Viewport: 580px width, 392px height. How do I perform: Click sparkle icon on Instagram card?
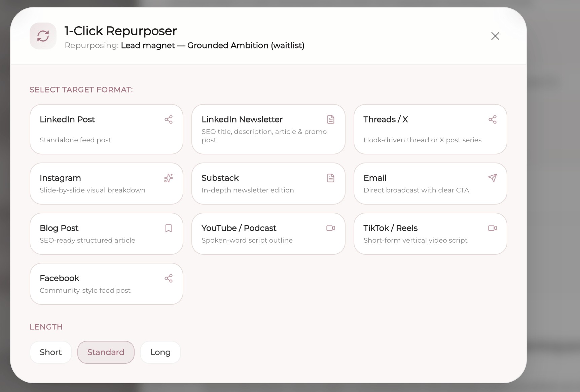coord(169,178)
